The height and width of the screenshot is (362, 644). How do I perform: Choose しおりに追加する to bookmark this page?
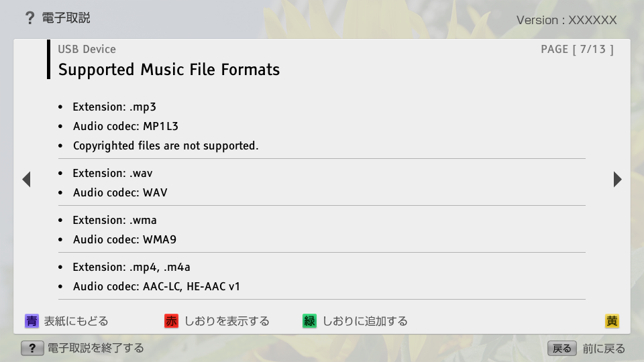pyautogui.click(x=365, y=321)
